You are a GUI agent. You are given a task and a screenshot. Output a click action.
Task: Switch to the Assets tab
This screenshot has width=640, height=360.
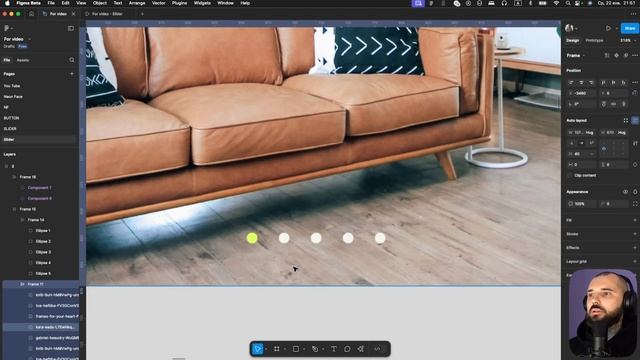coord(23,60)
